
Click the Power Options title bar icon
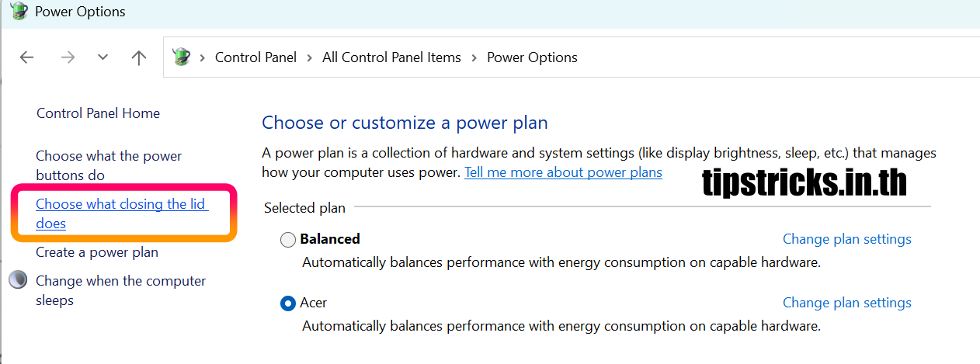pyautogui.click(x=19, y=12)
